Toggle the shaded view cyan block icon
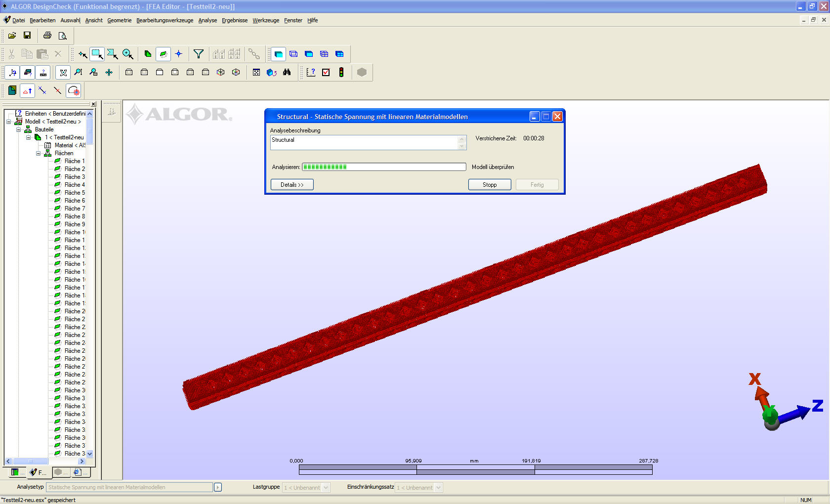This screenshot has width=830, height=504. click(x=279, y=54)
